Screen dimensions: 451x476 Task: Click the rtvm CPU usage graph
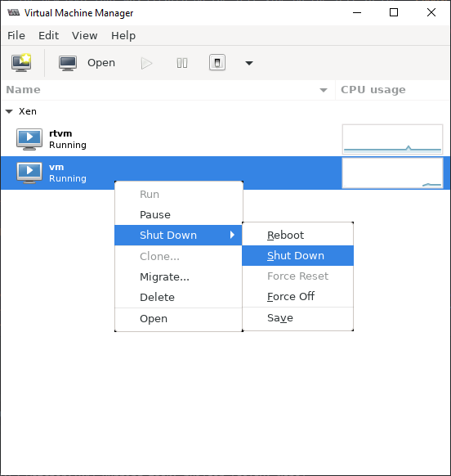coord(392,139)
